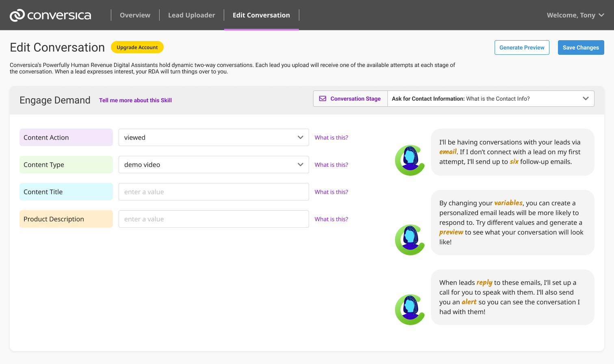The height and width of the screenshot is (364, 614).
Task: Click the assistant avatar beside the variables message
Action: pos(410,240)
